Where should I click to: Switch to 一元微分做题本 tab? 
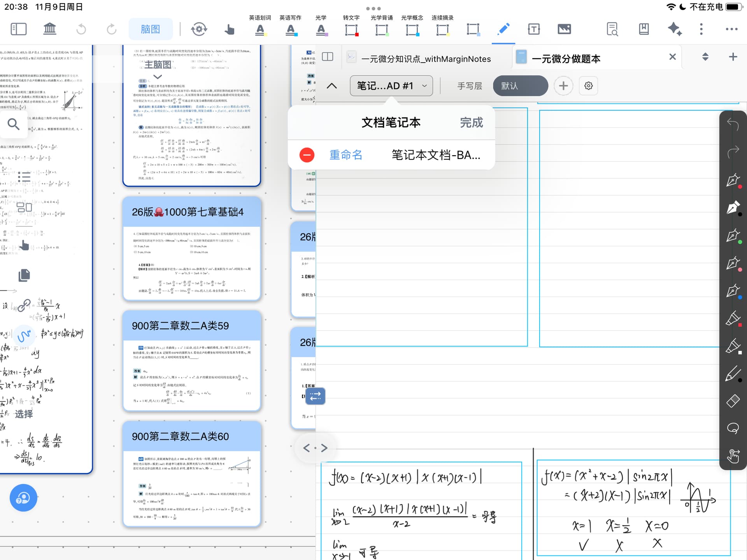pyautogui.click(x=565, y=59)
